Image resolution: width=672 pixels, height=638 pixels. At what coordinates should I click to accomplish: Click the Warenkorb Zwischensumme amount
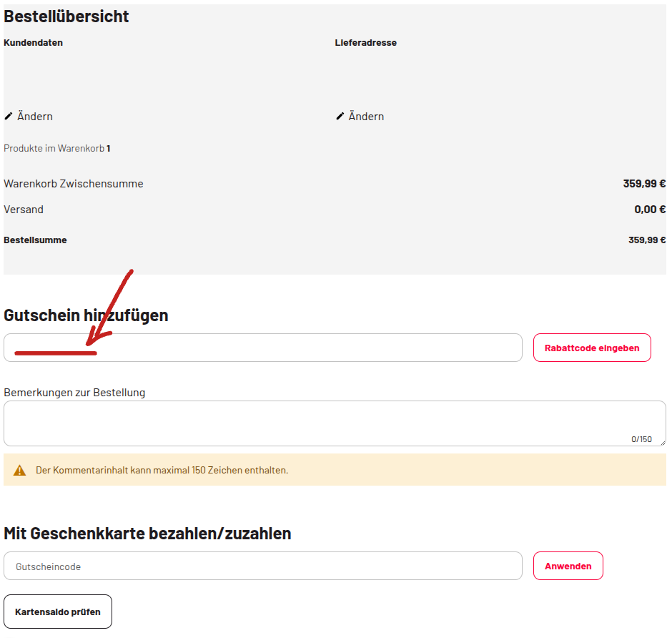(643, 184)
